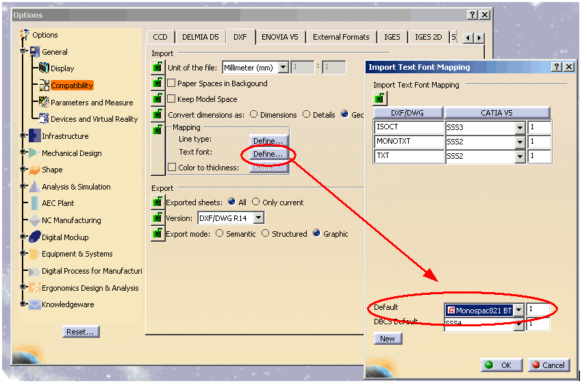Screen dimensions: 582x392
Task: Click Define button for Line type
Action: (x=268, y=141)
